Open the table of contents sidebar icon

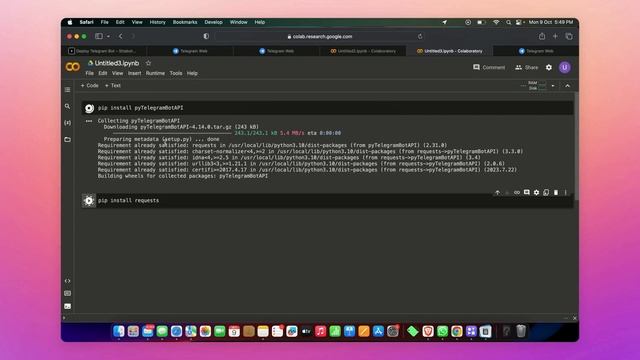coord(67,90)
